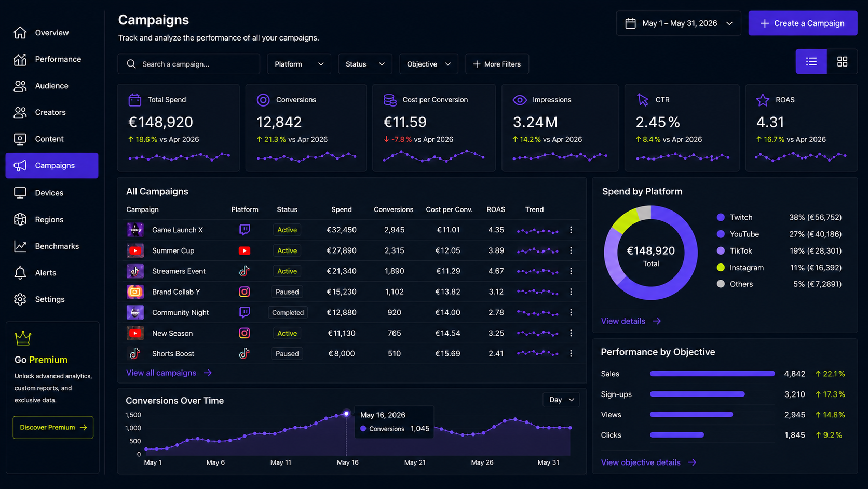Click the Impressions eye icon
This screenshot has height=489, width=868.
coord(520,100)
